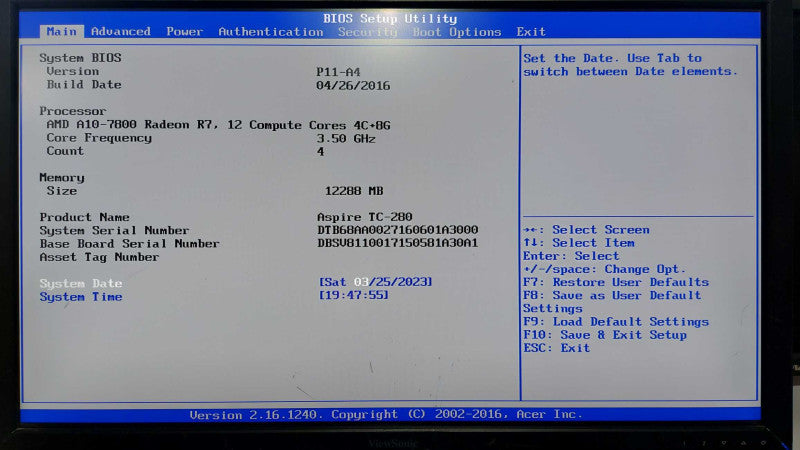
Task: Click the memory Size label
Action: 62,191
